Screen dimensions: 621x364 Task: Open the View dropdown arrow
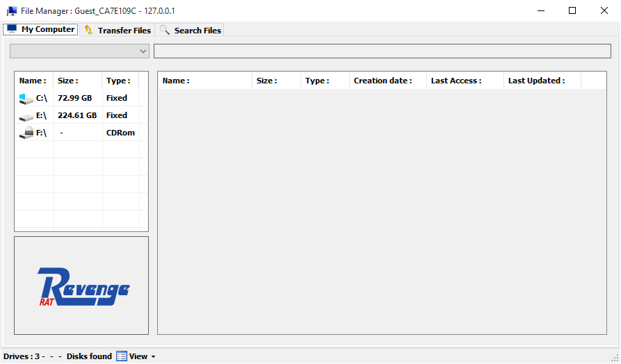coord(153,356)
